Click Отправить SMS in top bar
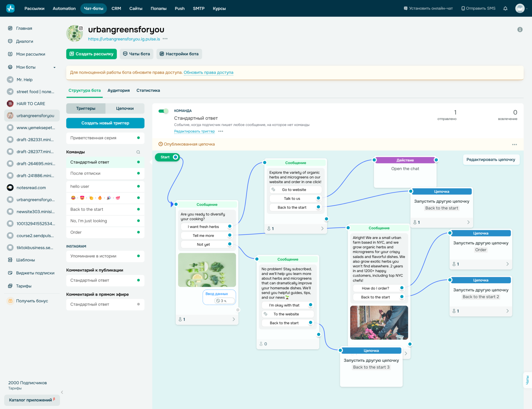 (x=478, y=8)
